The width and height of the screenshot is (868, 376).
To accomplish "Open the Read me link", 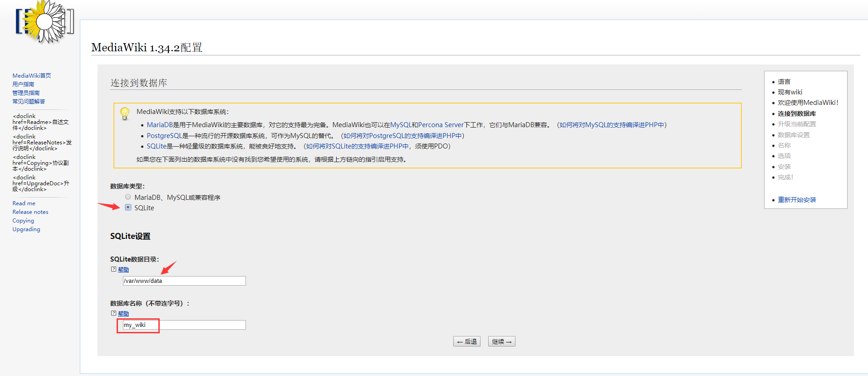I will [24, 203].
